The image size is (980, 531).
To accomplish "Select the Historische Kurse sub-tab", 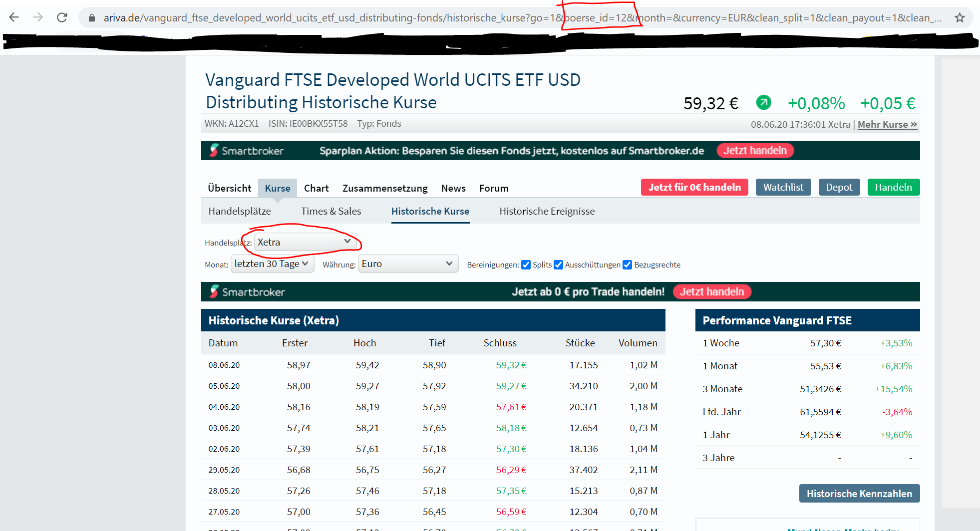I will pyautogui.click(x=430, y=211).
